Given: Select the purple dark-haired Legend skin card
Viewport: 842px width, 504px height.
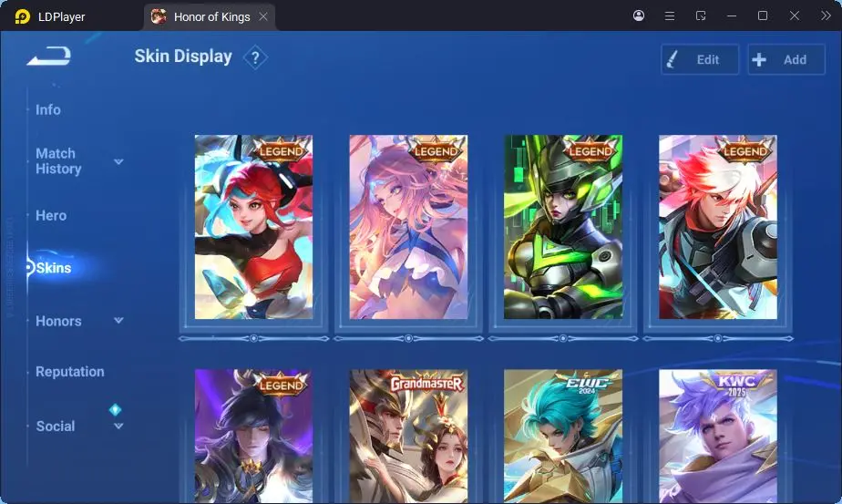Looking at the screenshot, I should [x=253, y=437].
